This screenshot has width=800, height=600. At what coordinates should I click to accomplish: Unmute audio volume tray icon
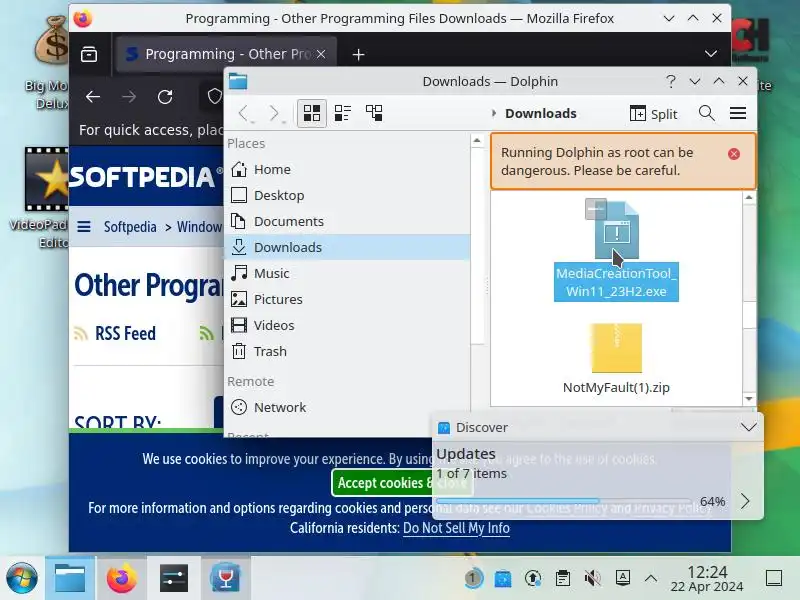592,578
